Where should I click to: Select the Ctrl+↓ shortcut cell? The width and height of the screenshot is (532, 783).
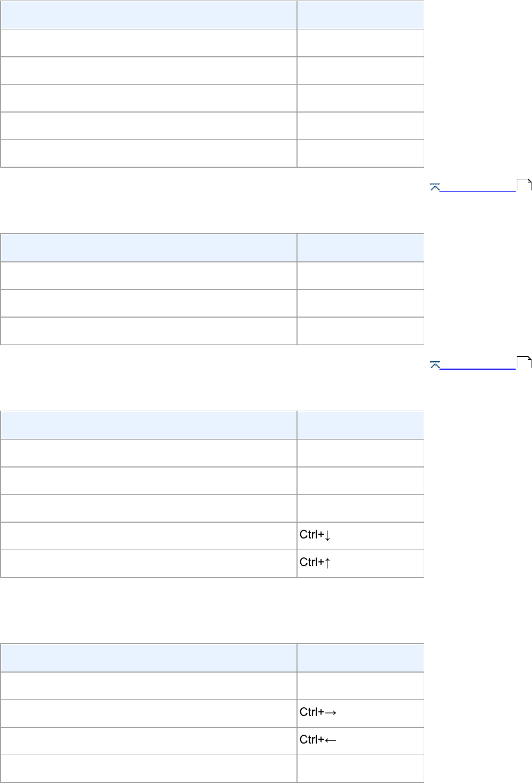(360, 535)
